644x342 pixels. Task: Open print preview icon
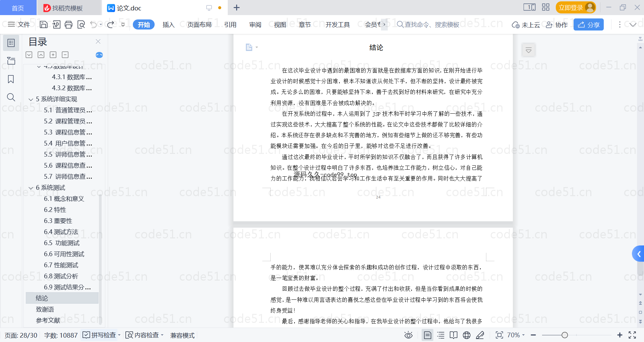click(x=81, y=24)
